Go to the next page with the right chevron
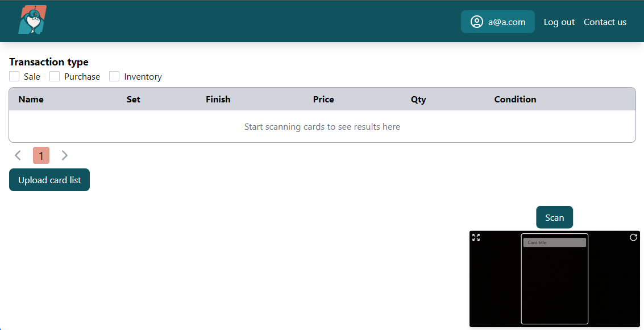Image resolution: width=644 pixels, height=330 pixels. coord(64,155)
